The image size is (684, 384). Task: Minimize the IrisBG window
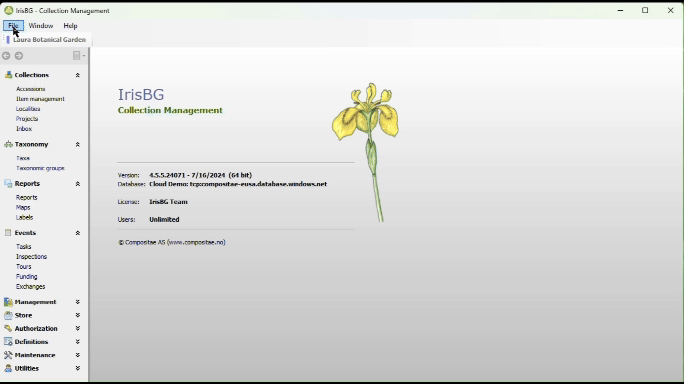click(x=620, y=10)
